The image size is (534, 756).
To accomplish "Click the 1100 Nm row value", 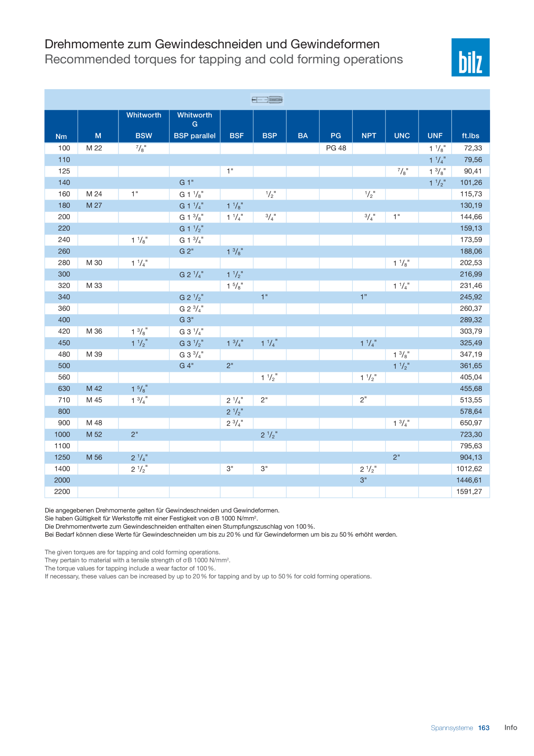I will (x=62, y=446).
